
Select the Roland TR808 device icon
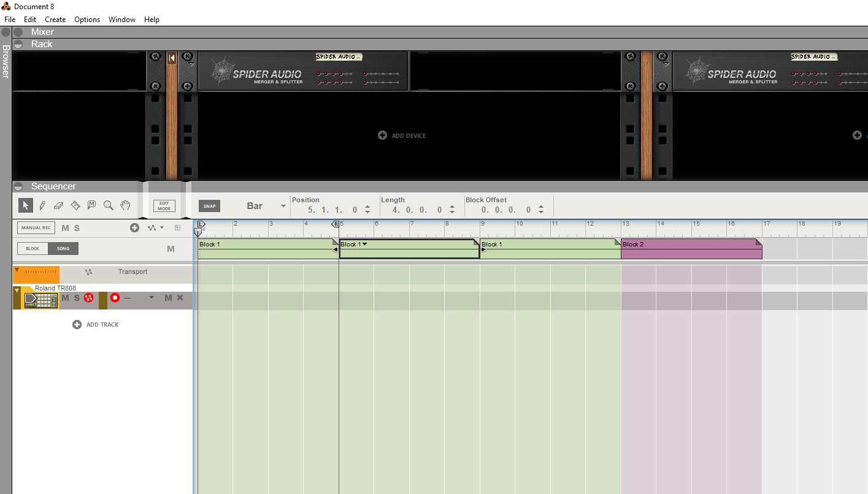point(40,300)
